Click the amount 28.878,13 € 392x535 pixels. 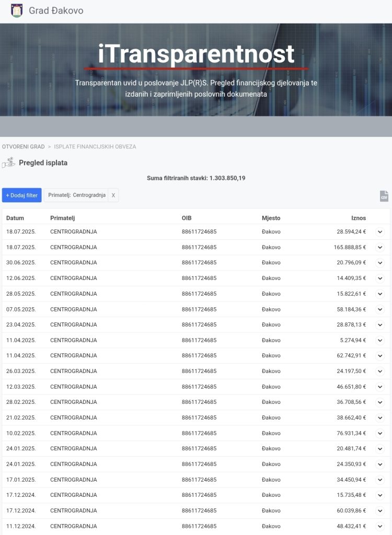point(351,324)
